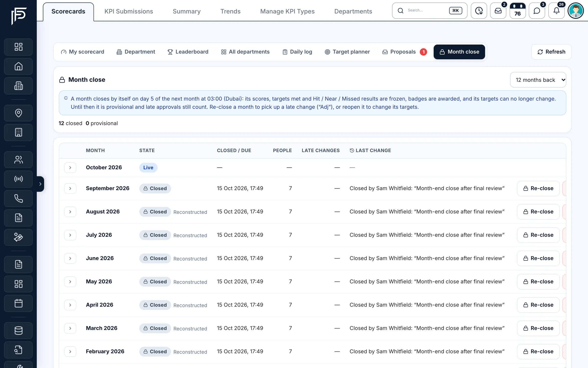
Task: Switch to the Summary tab
Action: point(187,11)
